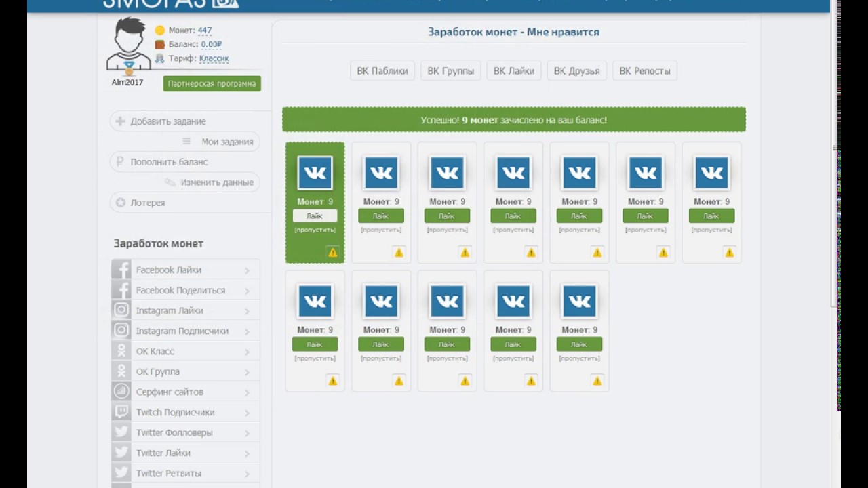Screen dimensions: 868x488
Task: Open the Партнерская программа button
Action: click(212, 83)
